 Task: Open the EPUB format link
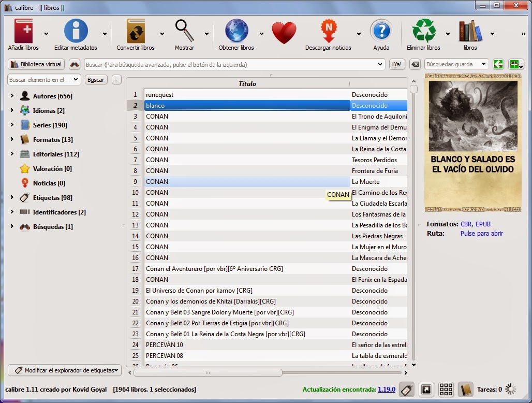pos(483,224)
